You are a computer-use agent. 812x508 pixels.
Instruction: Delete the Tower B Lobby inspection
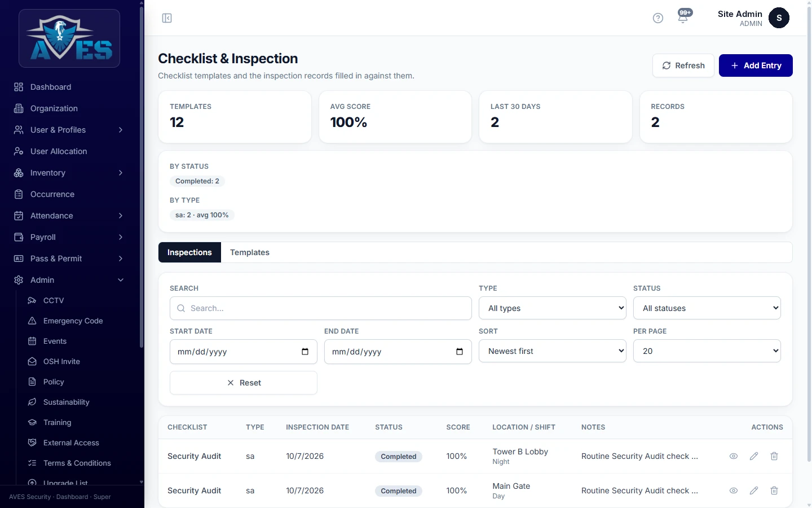coord(774,456)
